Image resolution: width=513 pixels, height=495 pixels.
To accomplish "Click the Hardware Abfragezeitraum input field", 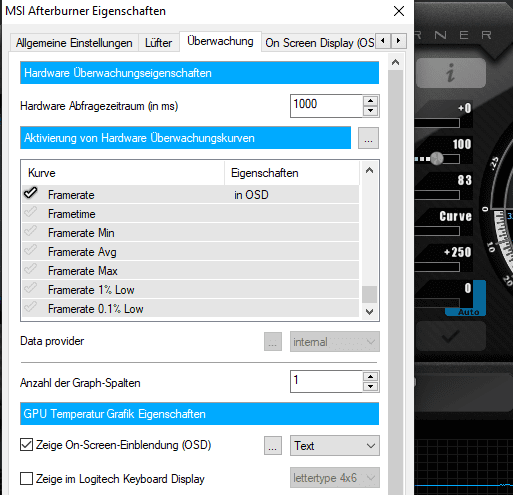I will pyautogui.click(x=326, y=106).
